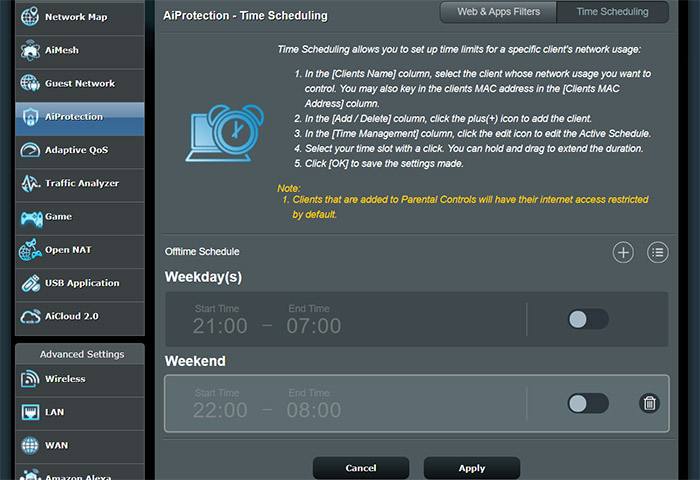Click the Advanced Settings header
The image size is (700, 480).
coord(82,354)
